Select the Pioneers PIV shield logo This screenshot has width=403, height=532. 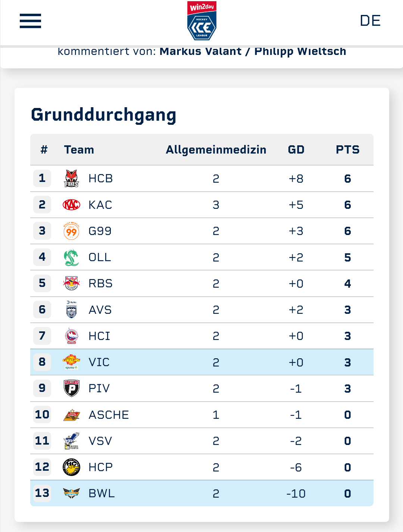tap(71, 389)
